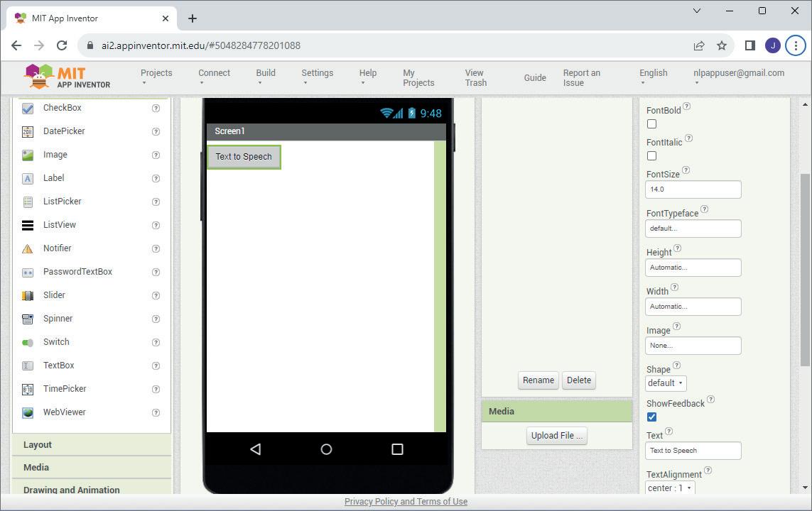The height and width of the screenshot is (511, 812).
Task: Select the TextBox component icon
Action: pyautogui.click(x=28, y=366)
